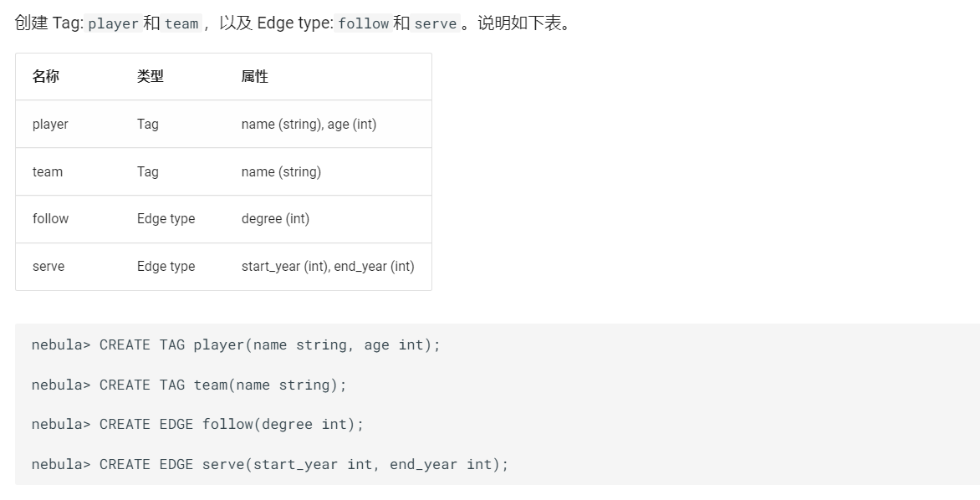This screenshot has height=500, width=980.
Task: Click the Tag type cell in the player row
Action: pos(148,124)
